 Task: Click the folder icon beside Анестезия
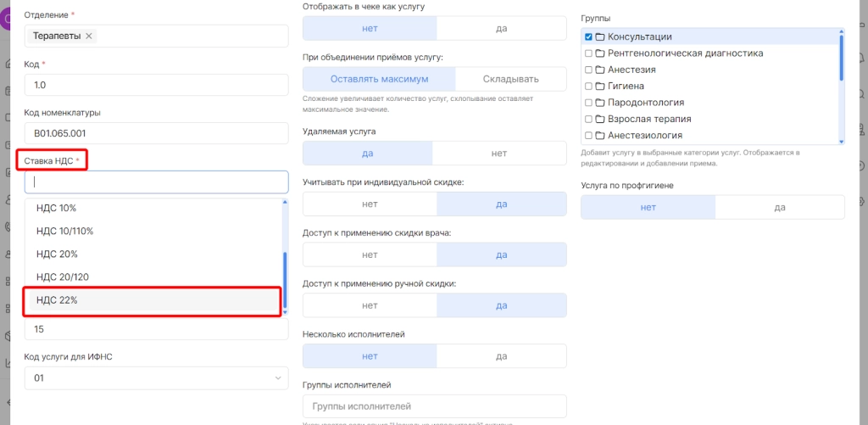[599, 70]
